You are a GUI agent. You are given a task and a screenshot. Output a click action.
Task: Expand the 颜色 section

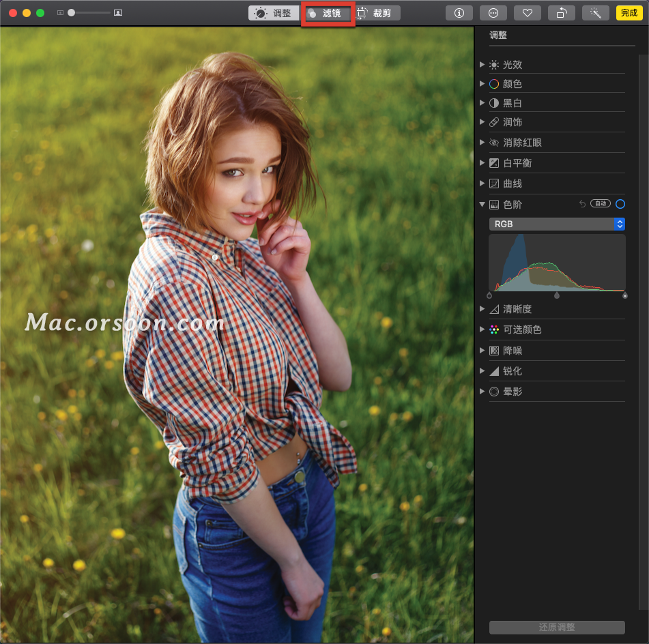(x=482, y=84)
